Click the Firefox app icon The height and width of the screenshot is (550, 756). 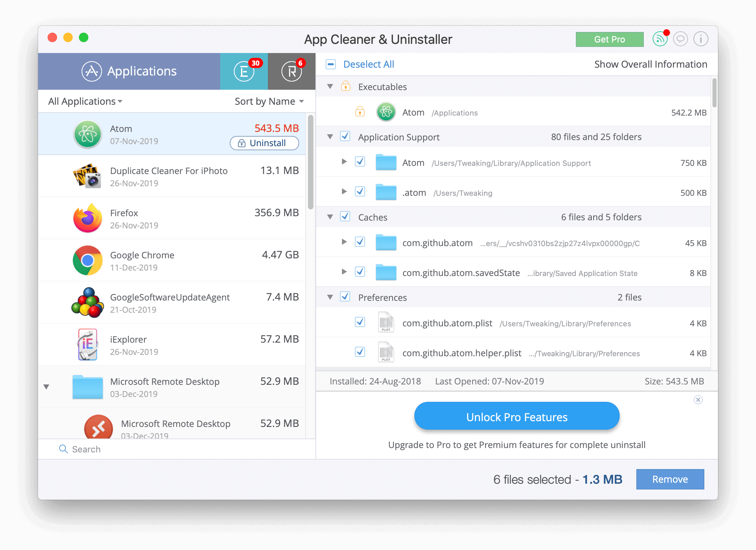pyautogui.click(x=88, y=218)
